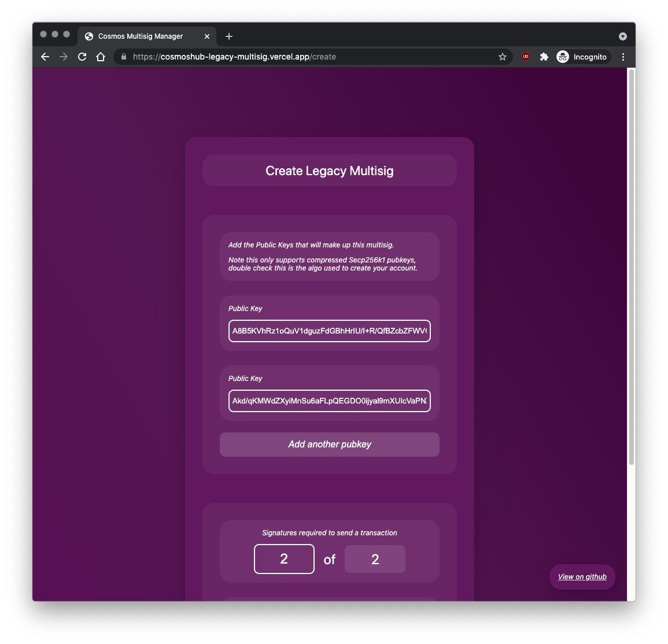
Task: Open the tab search dropdown arrow
Action: (623, 36)
